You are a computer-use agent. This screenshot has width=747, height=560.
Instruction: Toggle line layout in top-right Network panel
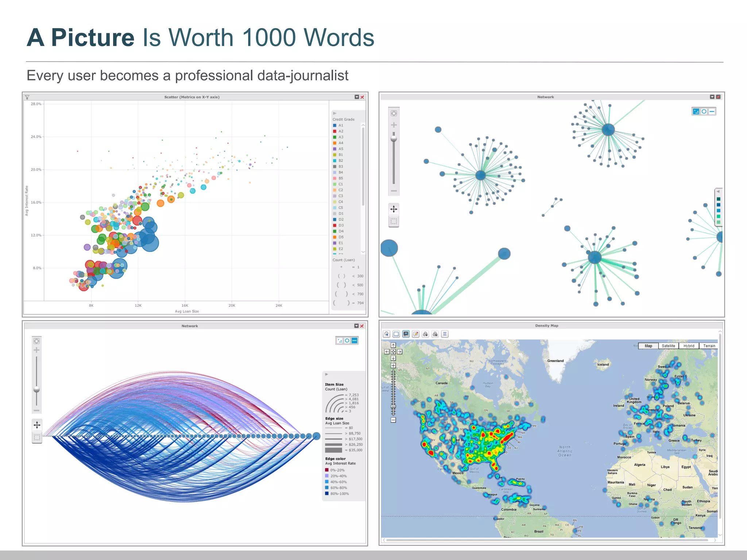tap(712, 112)
